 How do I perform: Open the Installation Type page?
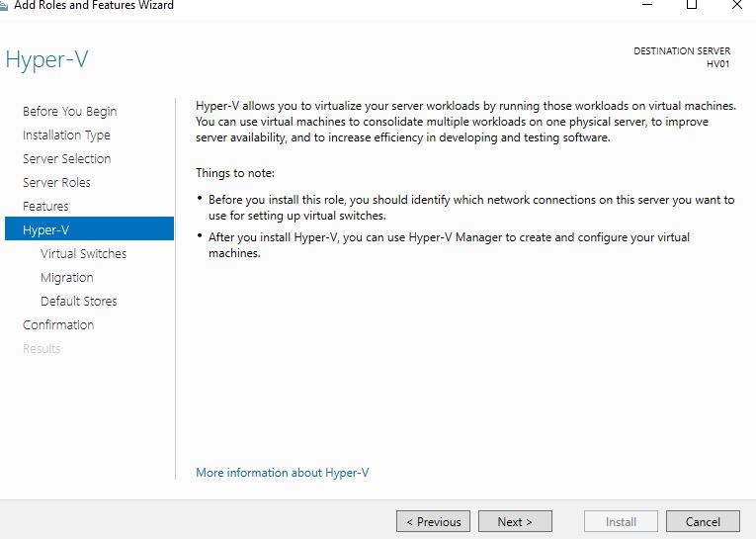click(x=66, y=135)
